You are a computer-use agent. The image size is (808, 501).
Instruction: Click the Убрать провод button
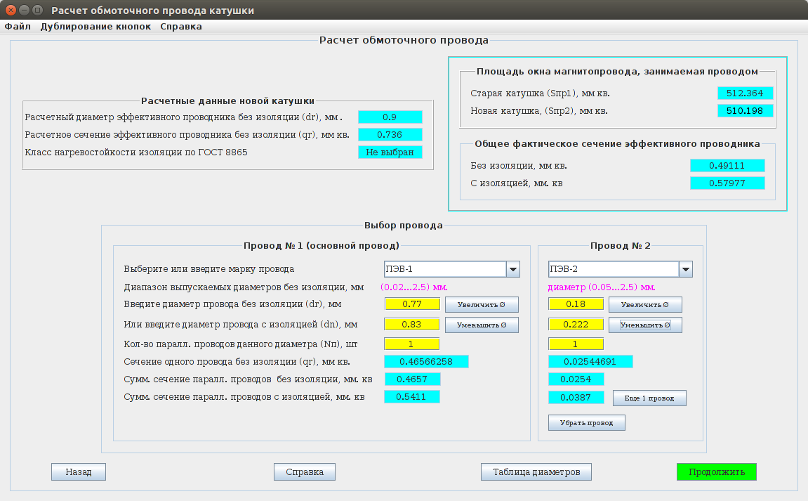[x=586, y=422]
